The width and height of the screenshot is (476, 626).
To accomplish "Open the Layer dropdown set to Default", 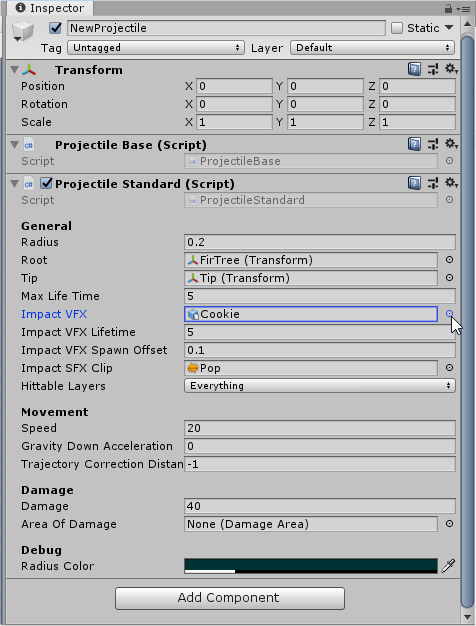I will pos(372,48).
